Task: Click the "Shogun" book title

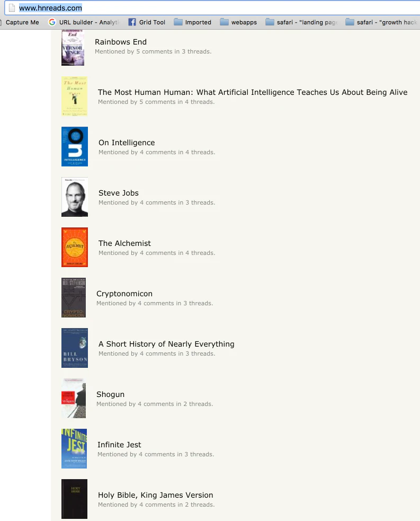Action: [x=110, y=394]
